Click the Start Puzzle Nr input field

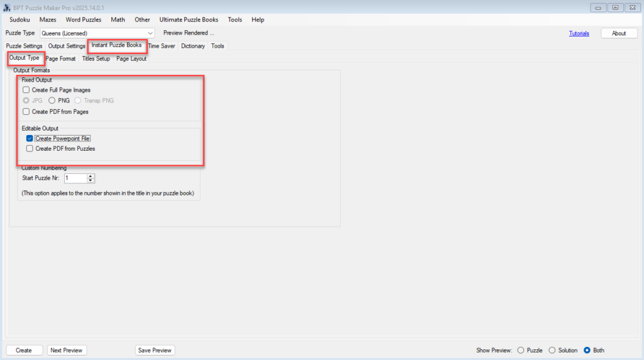coord(74,178)
